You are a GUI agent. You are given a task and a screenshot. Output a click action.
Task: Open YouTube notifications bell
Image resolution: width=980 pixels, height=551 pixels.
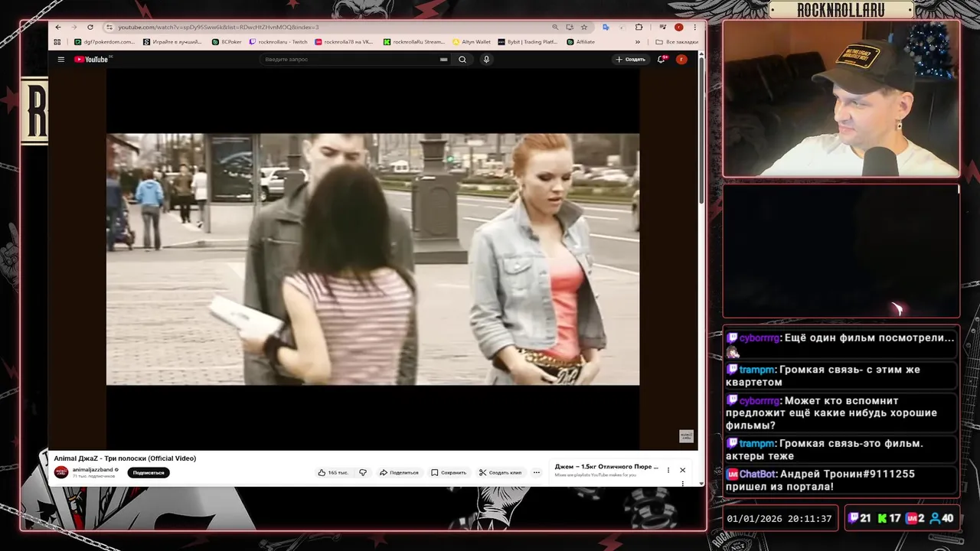pos(661,59)
